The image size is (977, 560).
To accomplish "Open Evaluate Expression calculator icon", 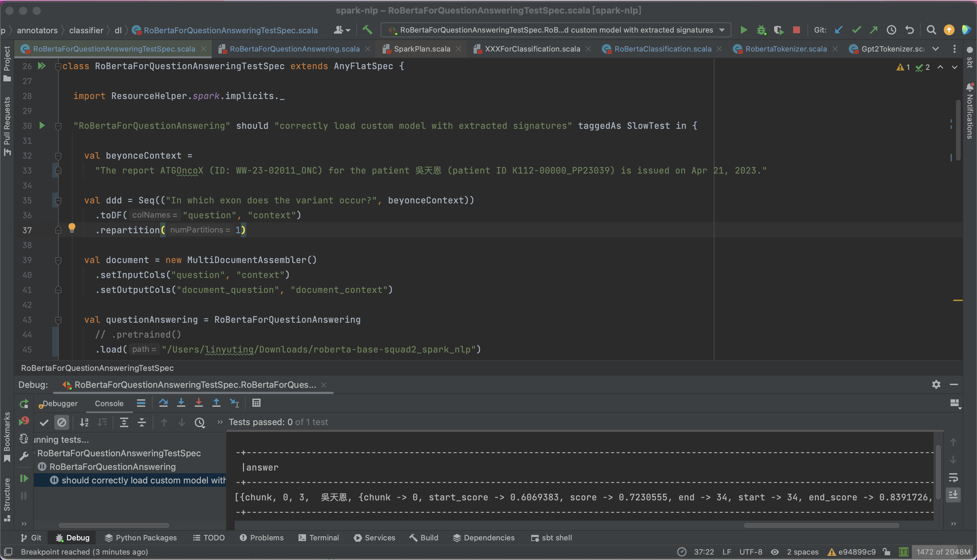I will click(x=256, y=403).
